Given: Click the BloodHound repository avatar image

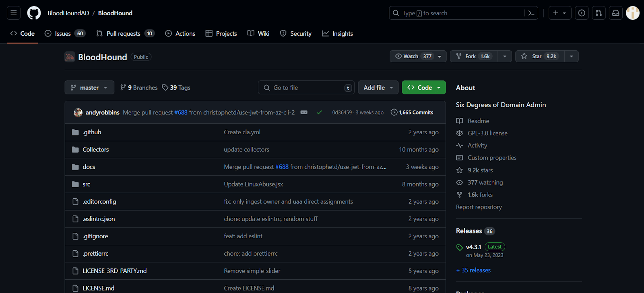Looking at the screenshot, I should [70, 57].
